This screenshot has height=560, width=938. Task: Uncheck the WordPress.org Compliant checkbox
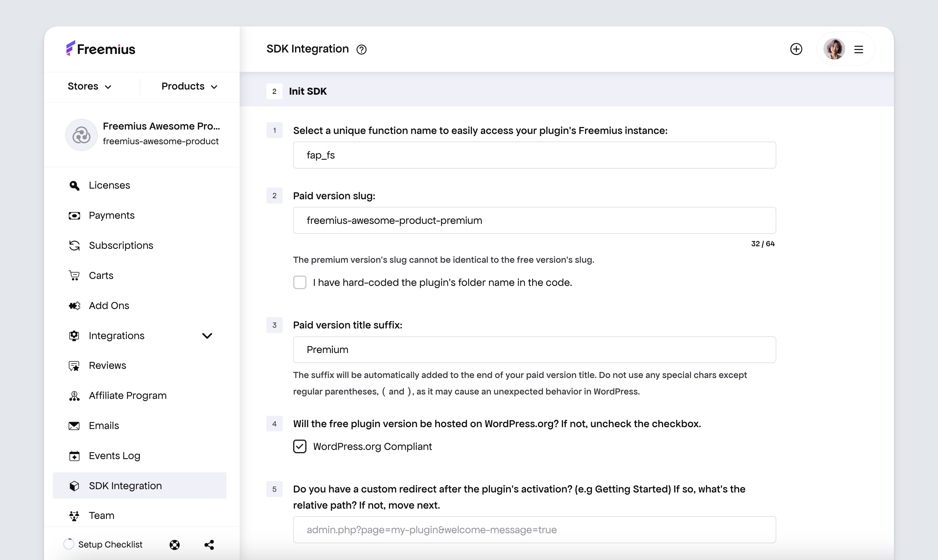(299, 446)
